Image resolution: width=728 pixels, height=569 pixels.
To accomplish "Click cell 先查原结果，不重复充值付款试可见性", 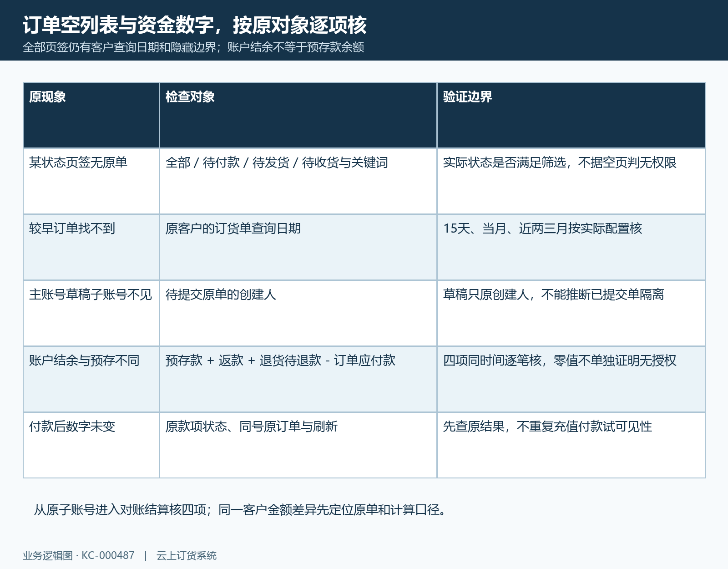I will click(571, 445).
